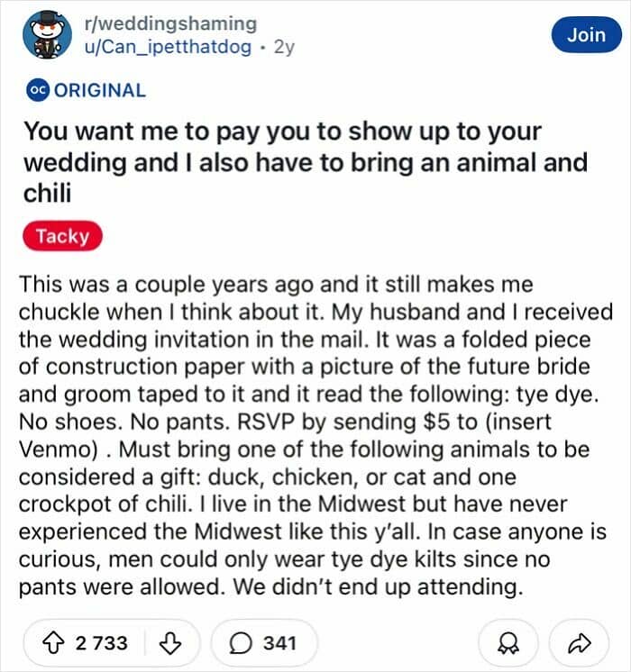
Task: Open comments via the speech bubble icon
Action: (240, 643)
